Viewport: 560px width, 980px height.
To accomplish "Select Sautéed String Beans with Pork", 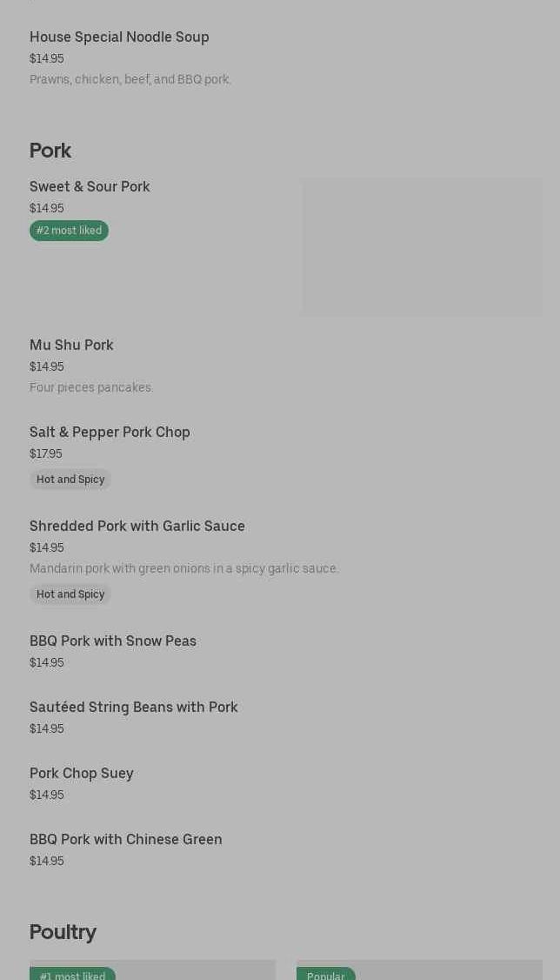I will pyautogui.click(x=134, y=707).
